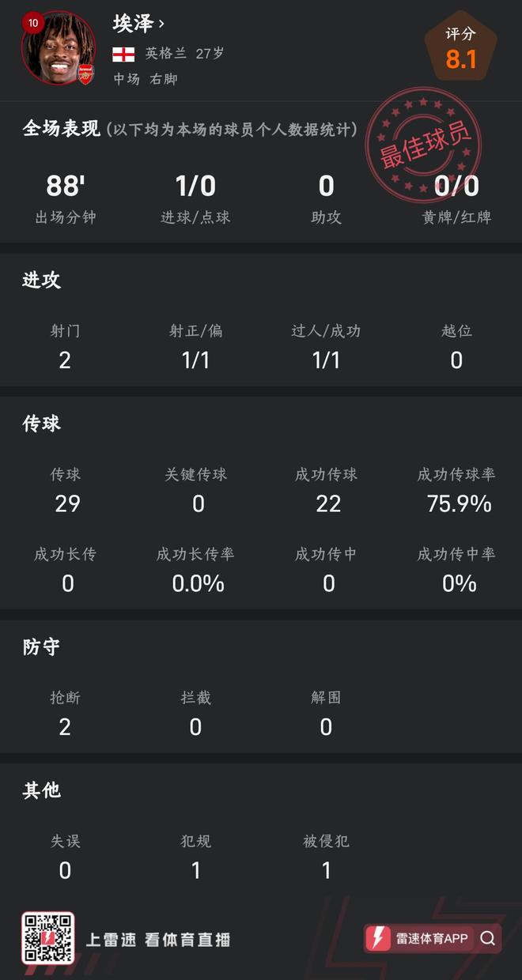Click the 全场表现 heading
This screenshot has width=522, height=980.
coord(62,128)
